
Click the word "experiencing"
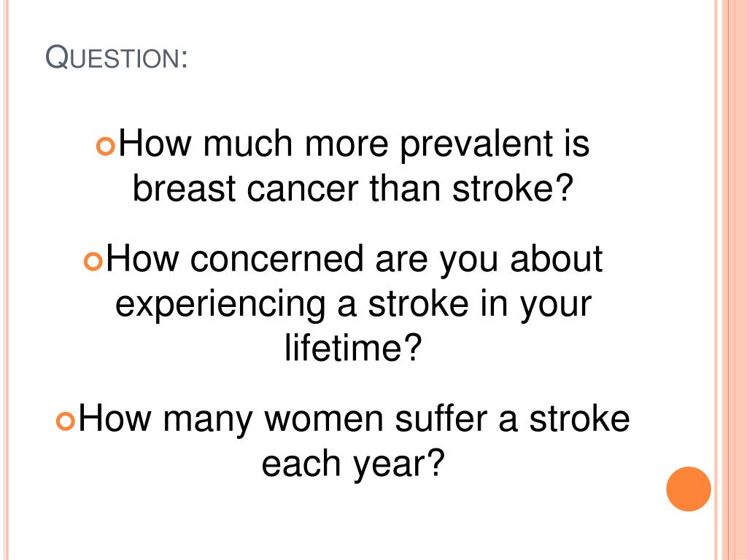click(x=220, y=305)
